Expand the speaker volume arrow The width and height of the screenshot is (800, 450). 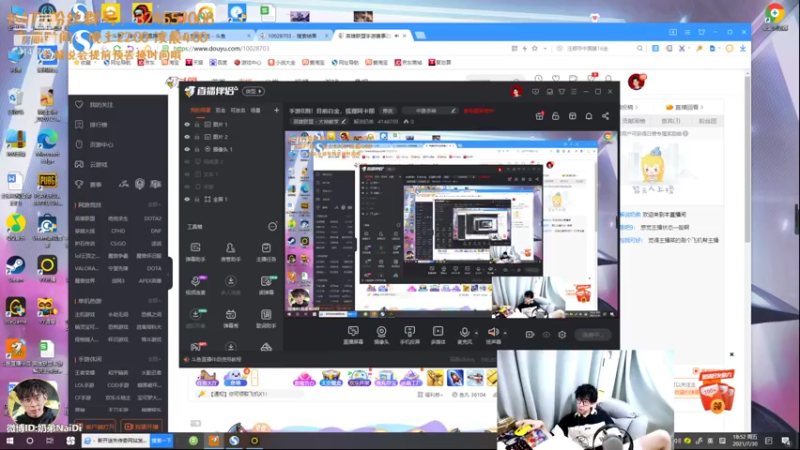click(x=505, y=333)
